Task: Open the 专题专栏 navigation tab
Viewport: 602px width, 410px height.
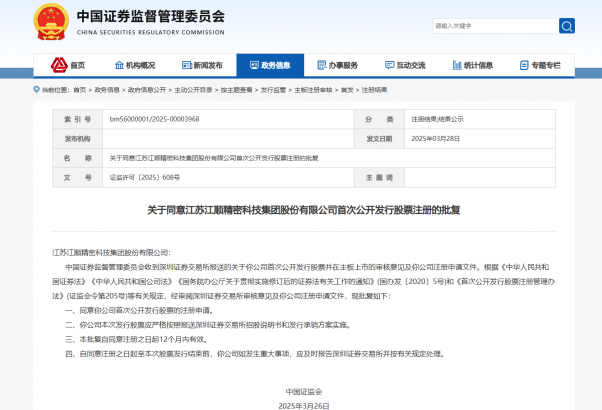Action: tap(541, 65)
